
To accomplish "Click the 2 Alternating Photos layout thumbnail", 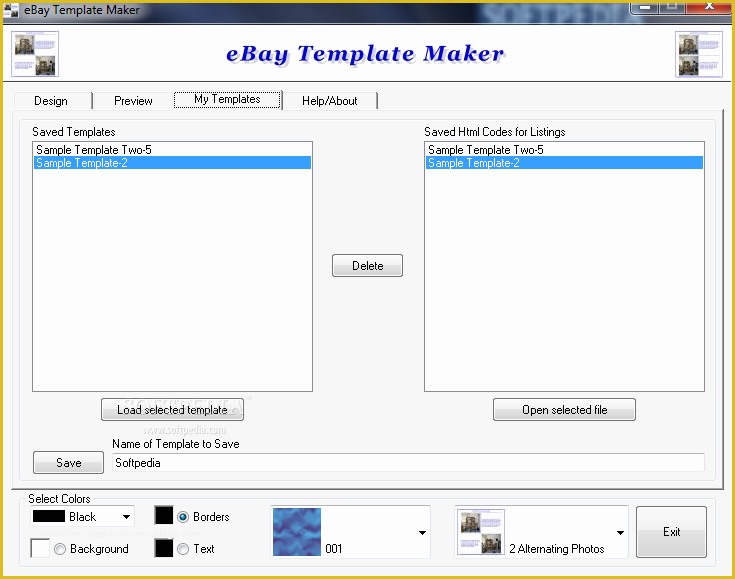I will click(x=480, y=532).
